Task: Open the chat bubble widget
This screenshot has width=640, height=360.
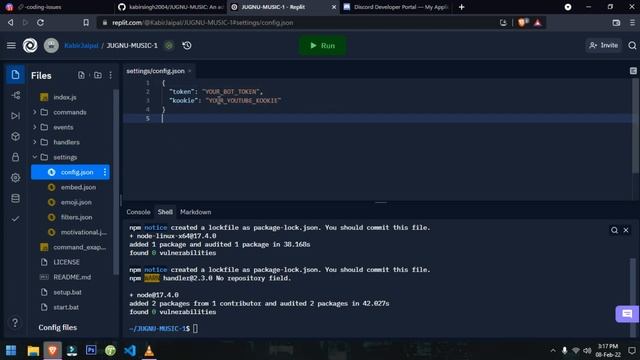Action: [627, 314]
